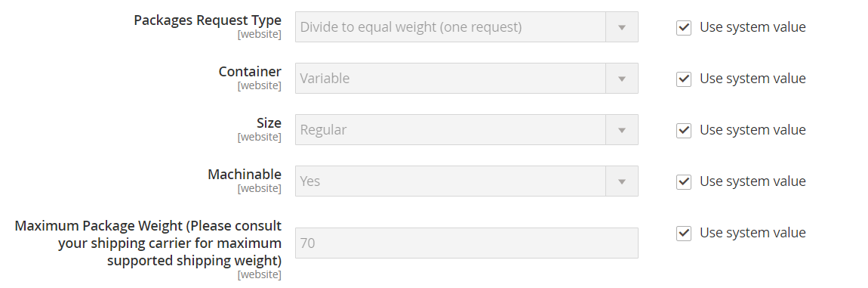868x288 pixels.
Task: Click the Container field label
Action: tap(250, 72)
